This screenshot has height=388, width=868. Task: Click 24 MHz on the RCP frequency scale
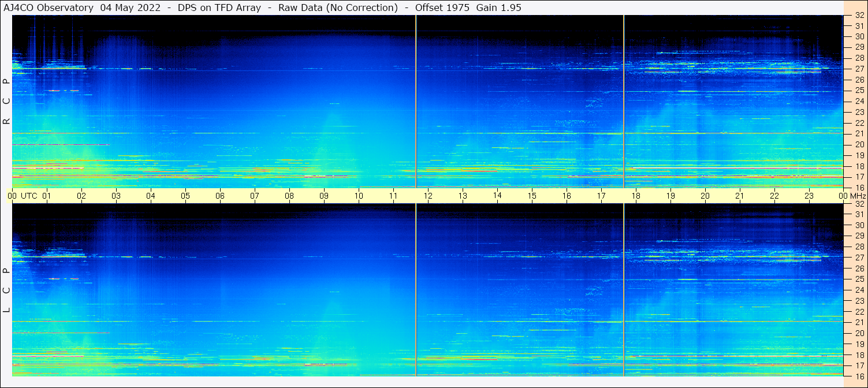tap(859, 102)
